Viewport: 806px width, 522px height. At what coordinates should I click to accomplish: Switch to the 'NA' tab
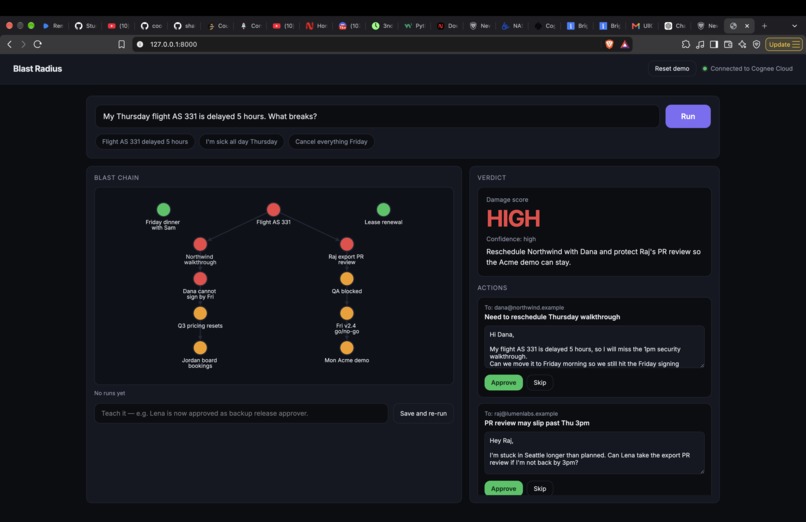(x=512, y=26)
